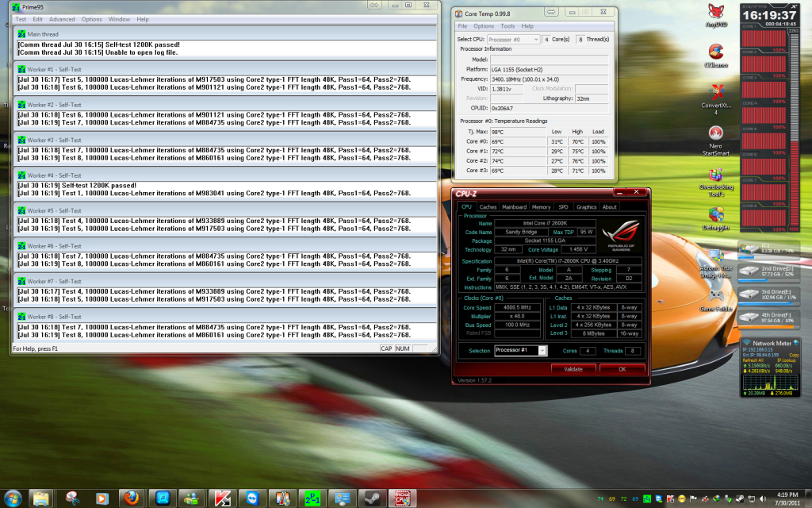
Task: Click OK in the CPU-Z window
Action: tap(622, 369)
